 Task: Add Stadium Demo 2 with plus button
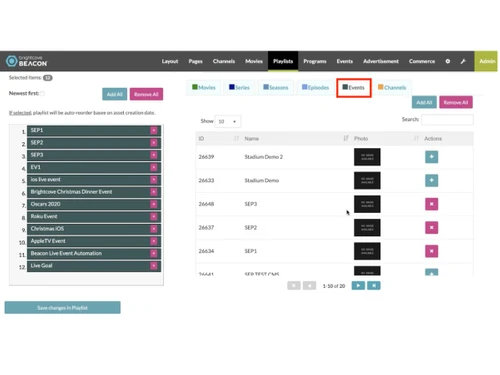431,157
